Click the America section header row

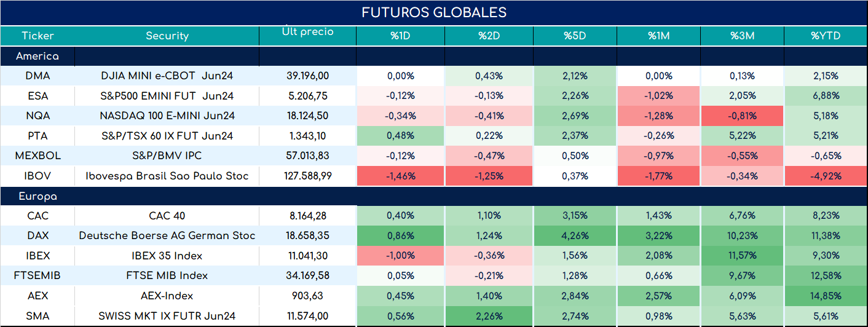[434, 56]
